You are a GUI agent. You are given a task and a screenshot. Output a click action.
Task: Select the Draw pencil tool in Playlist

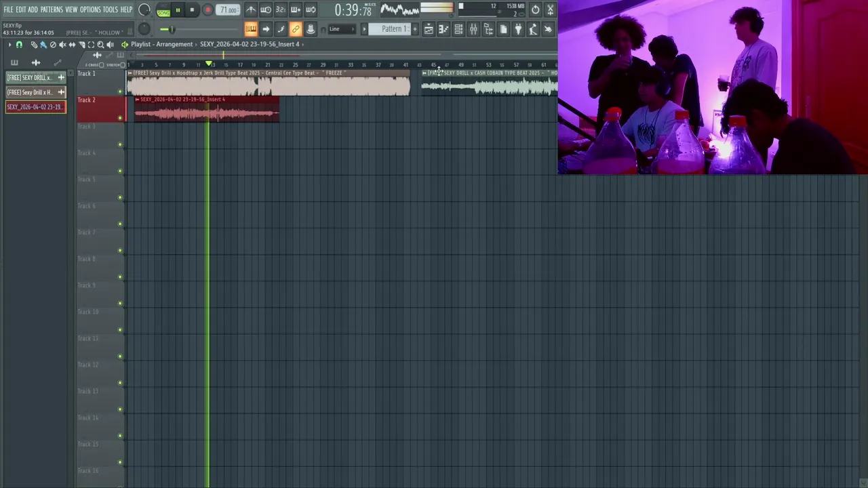pyautogui.click(x=34, y=45)
